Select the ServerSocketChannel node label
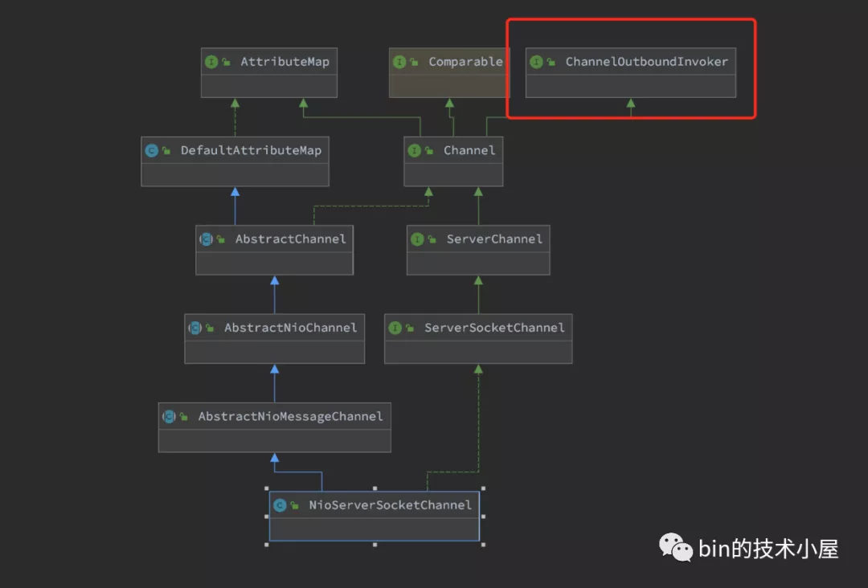868x588 pixels. coord(494,328)
